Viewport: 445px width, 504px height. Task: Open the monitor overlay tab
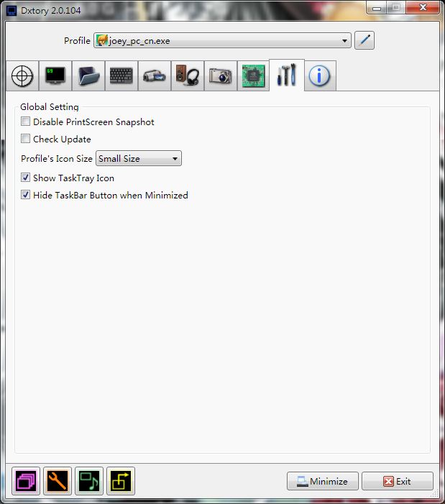(x=55, y=76)
